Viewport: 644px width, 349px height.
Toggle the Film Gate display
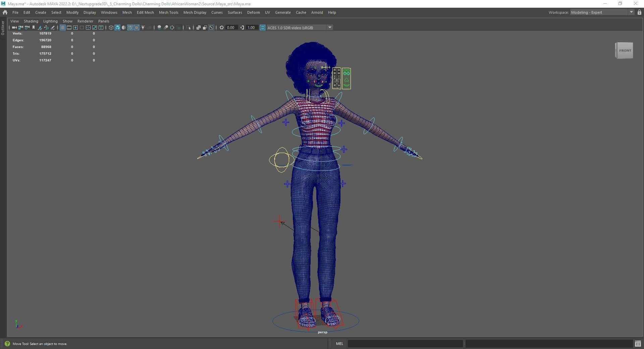(69, 28)
